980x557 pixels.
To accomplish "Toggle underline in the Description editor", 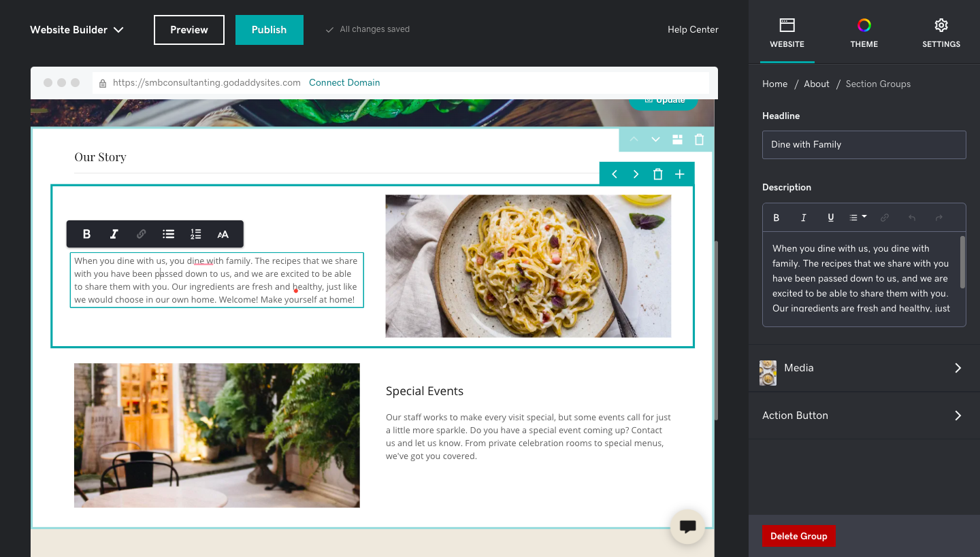I will point(830,218).
